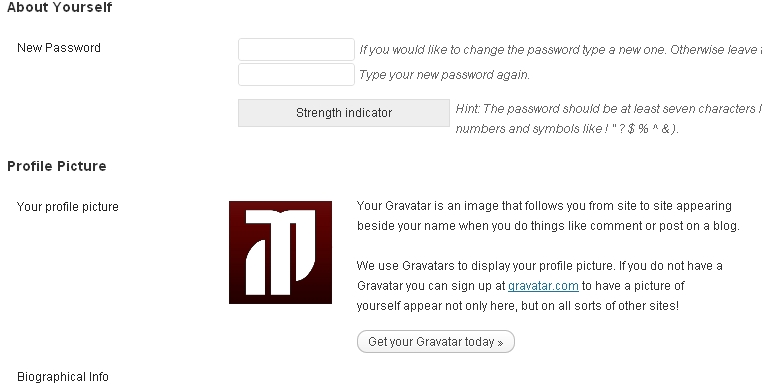Click the 'If you would like to change' description
This screenshot has height=384, width=762.
pyautogui.click(x=560, y=50)
